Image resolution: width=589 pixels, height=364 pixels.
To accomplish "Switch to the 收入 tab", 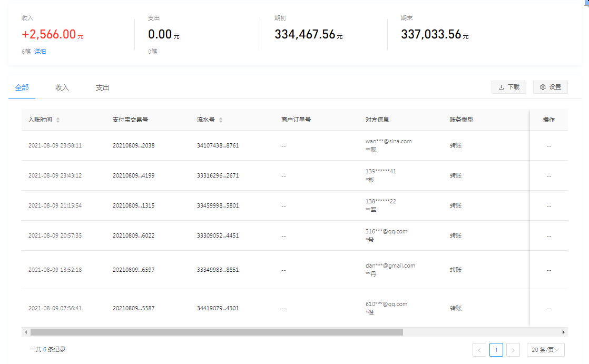I will [62, 88].
